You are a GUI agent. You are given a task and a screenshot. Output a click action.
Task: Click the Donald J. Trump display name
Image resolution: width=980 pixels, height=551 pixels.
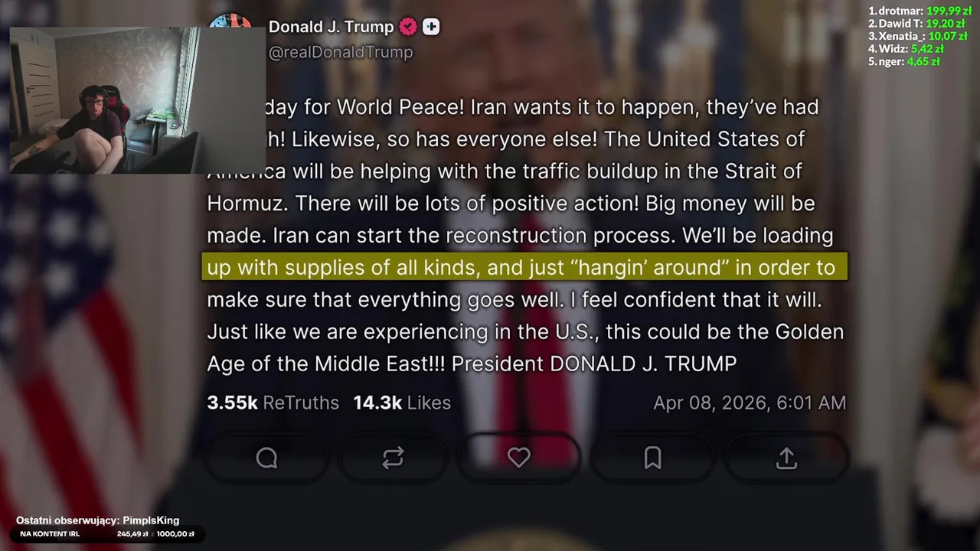coord(331,27)
